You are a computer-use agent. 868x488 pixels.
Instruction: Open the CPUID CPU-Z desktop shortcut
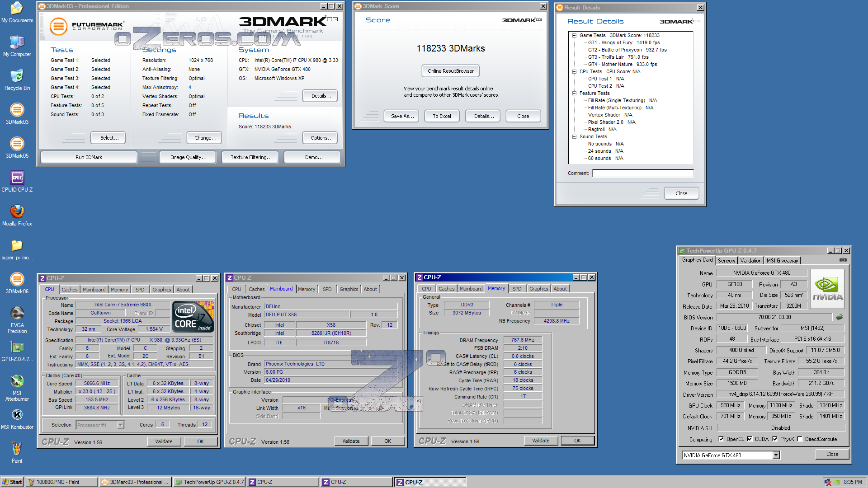pyautogui.click(x=17, y=182)
